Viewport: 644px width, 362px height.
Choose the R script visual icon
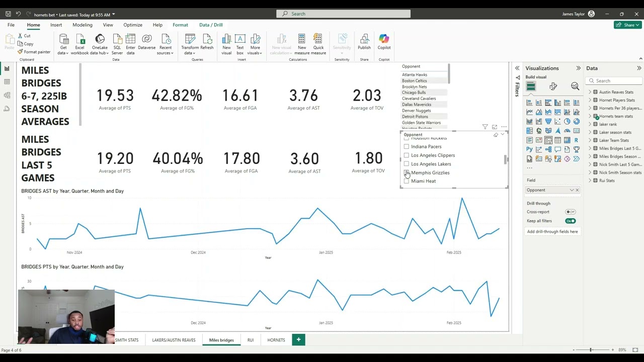pos(577,140)
